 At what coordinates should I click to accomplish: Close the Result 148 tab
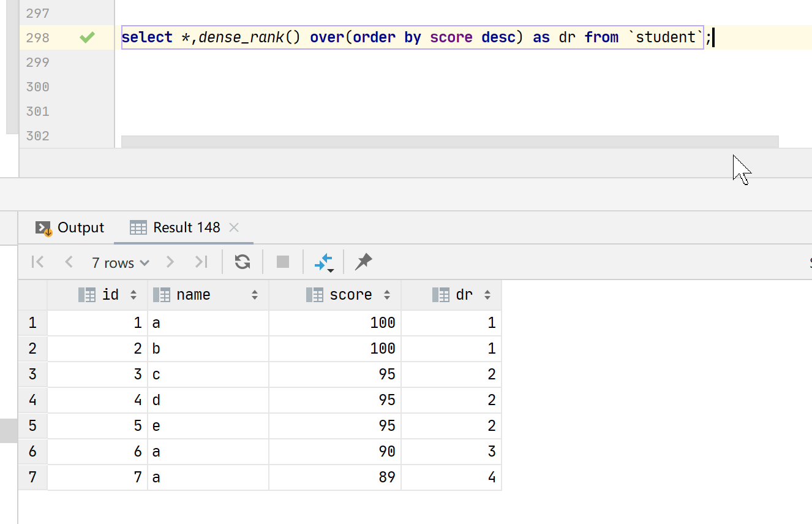233,228
